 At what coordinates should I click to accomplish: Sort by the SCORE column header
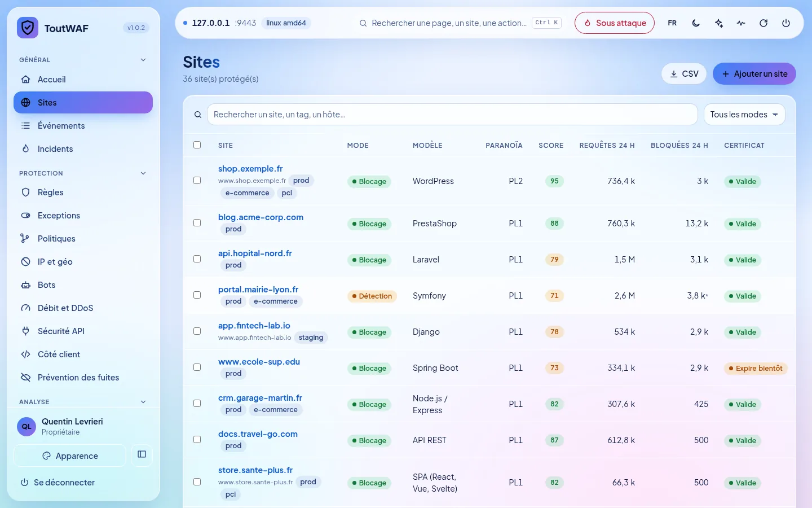(551, 145)
